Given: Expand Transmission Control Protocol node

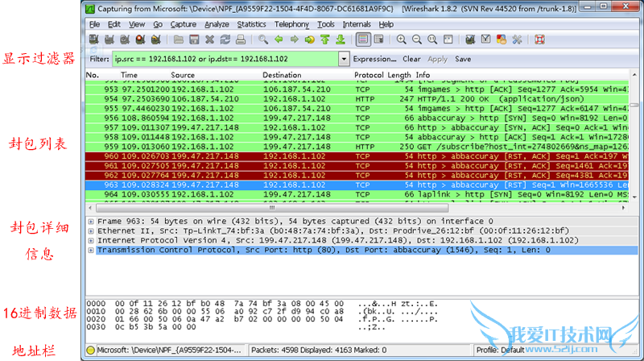Looking at the screenshot, I should click(91, 250).
